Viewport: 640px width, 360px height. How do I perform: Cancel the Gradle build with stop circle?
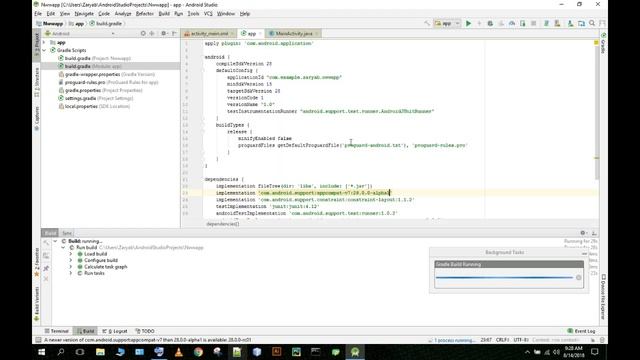tap(578, 278)
